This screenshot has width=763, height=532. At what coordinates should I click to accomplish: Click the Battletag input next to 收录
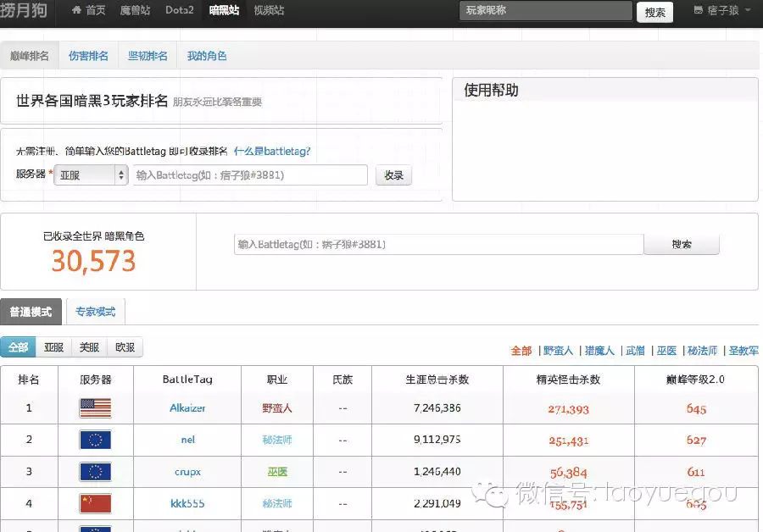point(250,175)
